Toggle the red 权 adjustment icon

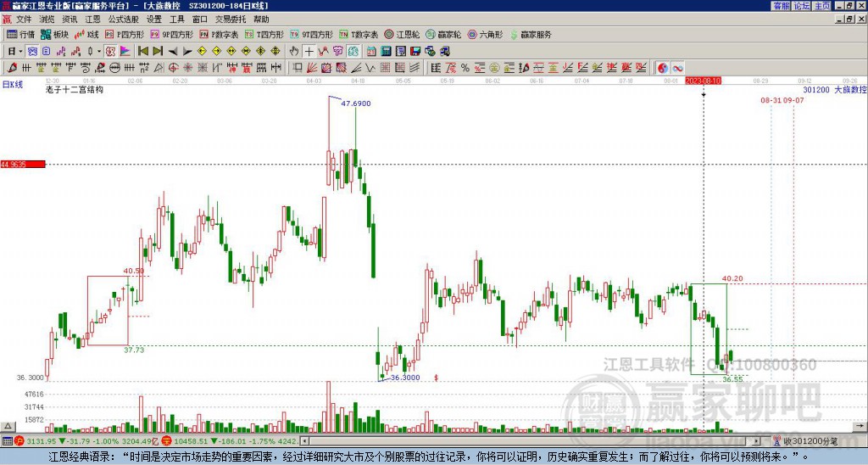pyautogui.click(x=110, y=52)
